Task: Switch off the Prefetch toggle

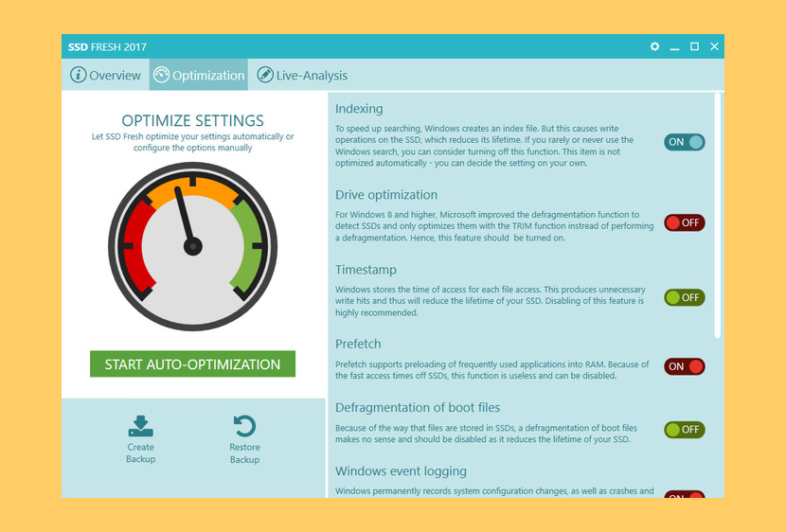Action: [x=685, y=366]
